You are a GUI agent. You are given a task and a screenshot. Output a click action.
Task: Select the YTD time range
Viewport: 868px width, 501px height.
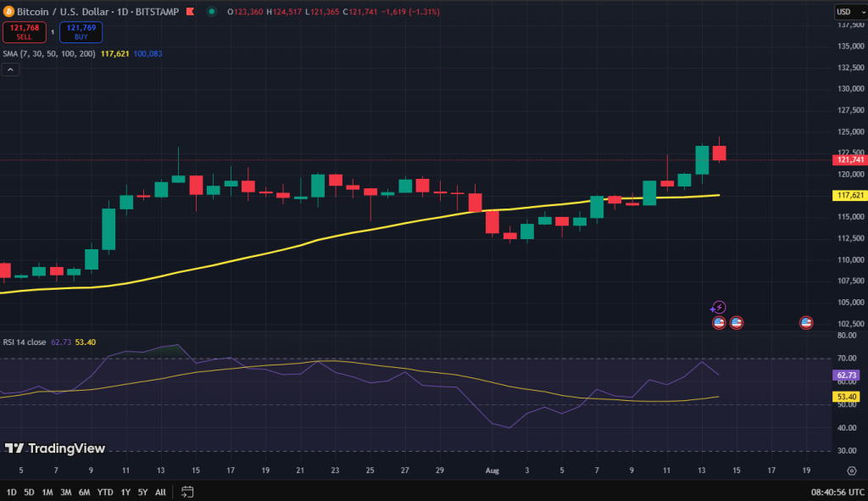[x=105, y=493]
